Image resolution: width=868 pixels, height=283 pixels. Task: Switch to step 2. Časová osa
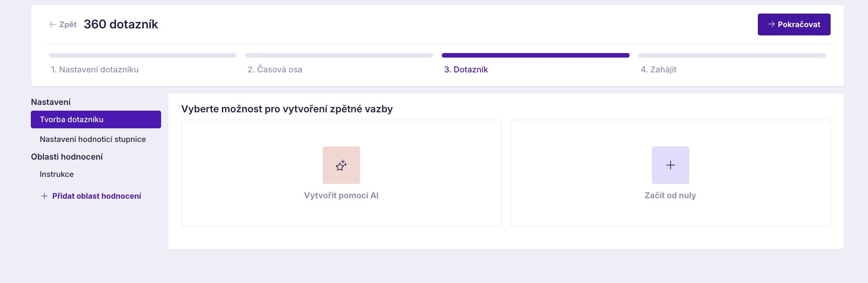[x=275, y=70]
